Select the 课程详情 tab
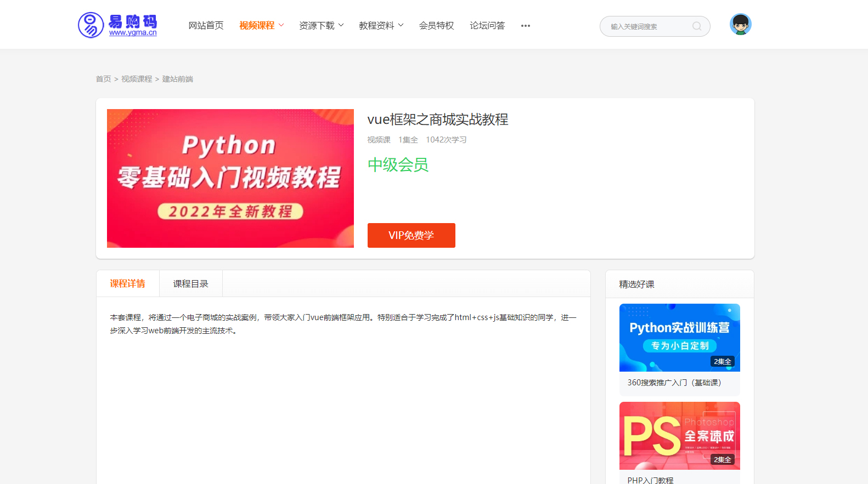 [x=127, y=284]
